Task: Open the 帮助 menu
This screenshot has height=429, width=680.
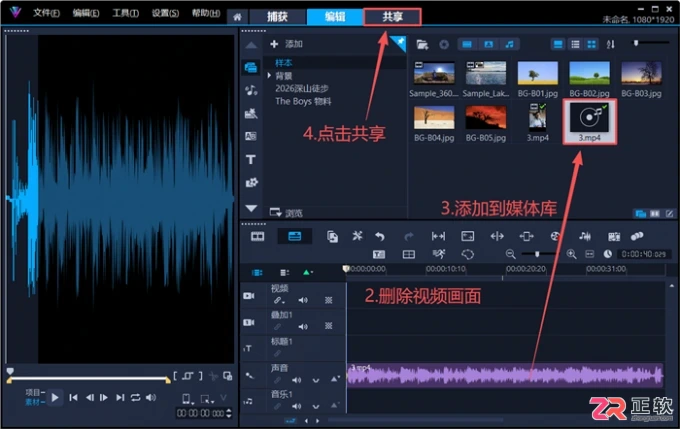Action: point(206,13)
